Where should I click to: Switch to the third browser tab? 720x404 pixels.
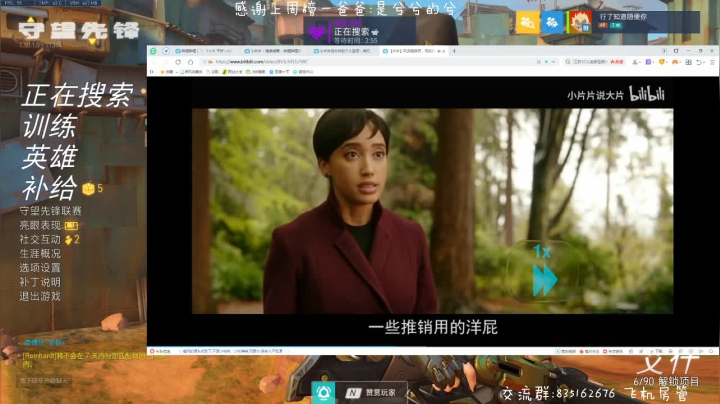(x=343, y=51)
